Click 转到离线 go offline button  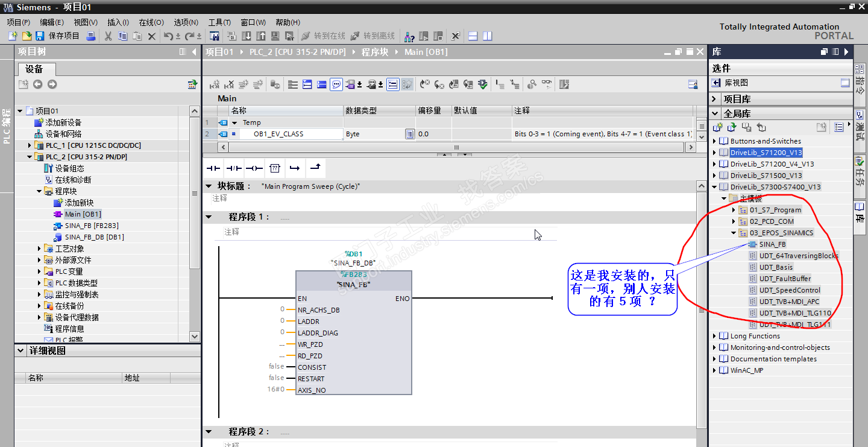(373, 36)
